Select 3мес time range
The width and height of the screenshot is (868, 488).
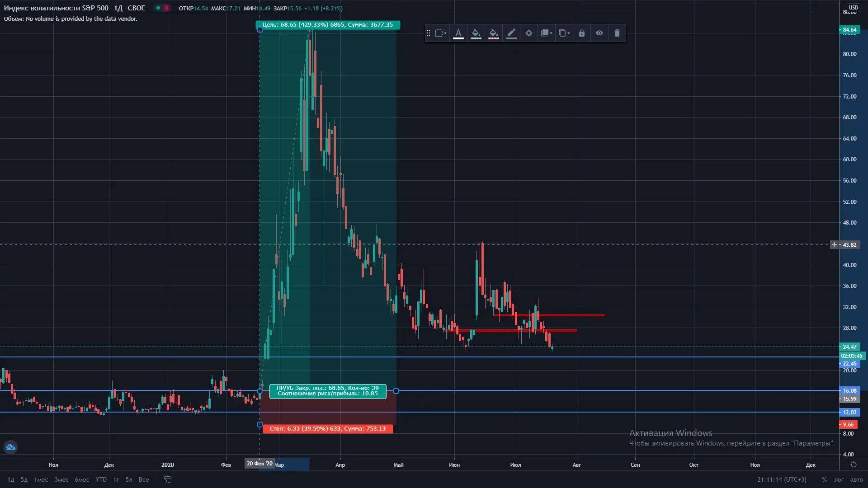(x=61, y=479)
